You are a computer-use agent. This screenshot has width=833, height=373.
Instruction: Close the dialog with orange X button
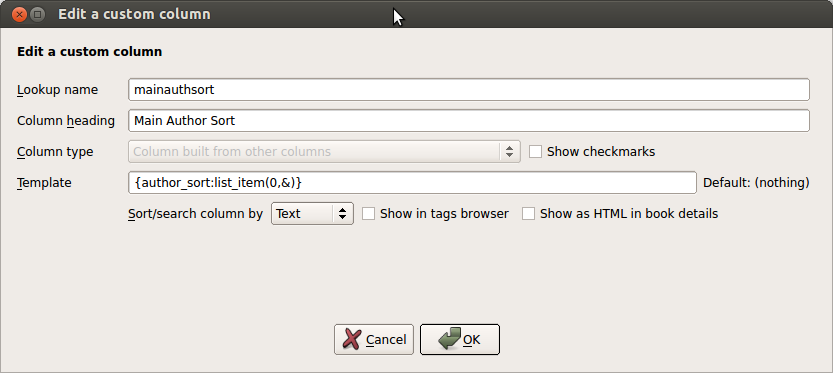(x=20, y=14)
